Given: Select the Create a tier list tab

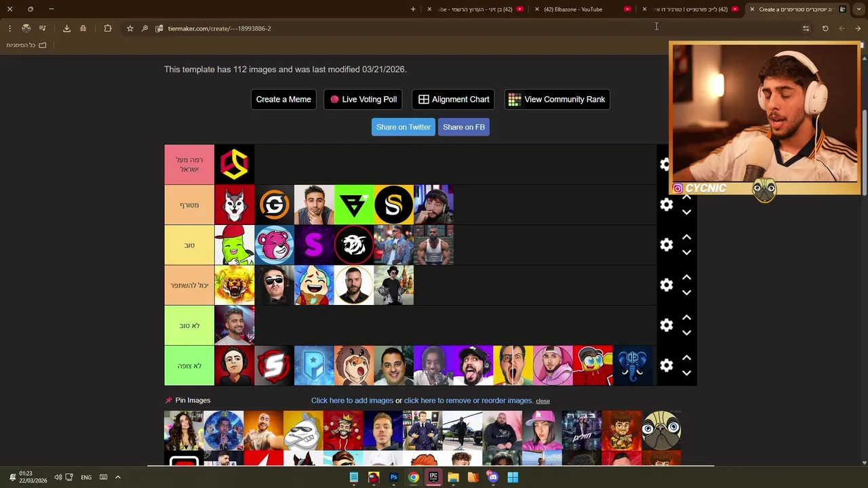Looking at the screenshot, I should (797, 9).
